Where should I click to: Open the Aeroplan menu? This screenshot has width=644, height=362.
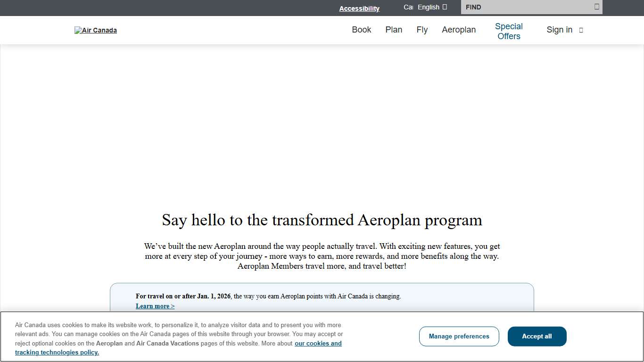click(x=459, y=30)
